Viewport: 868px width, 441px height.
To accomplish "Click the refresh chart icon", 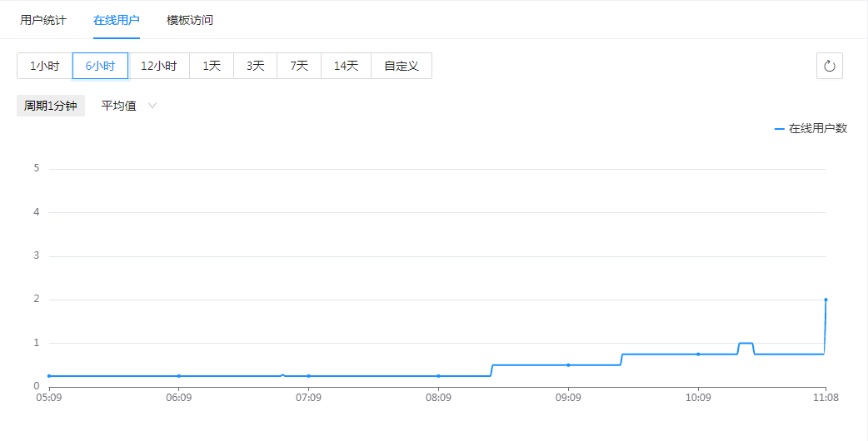I will pyautogui.click(x=829, y=66).
